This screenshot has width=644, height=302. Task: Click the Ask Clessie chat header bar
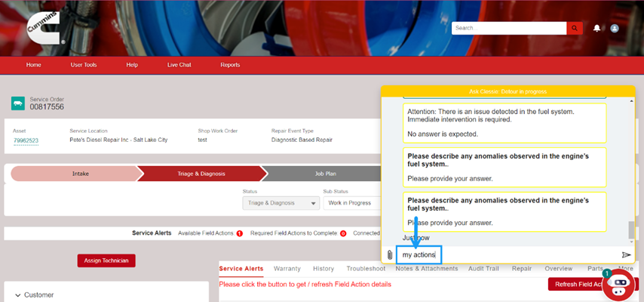pos(508,91)
